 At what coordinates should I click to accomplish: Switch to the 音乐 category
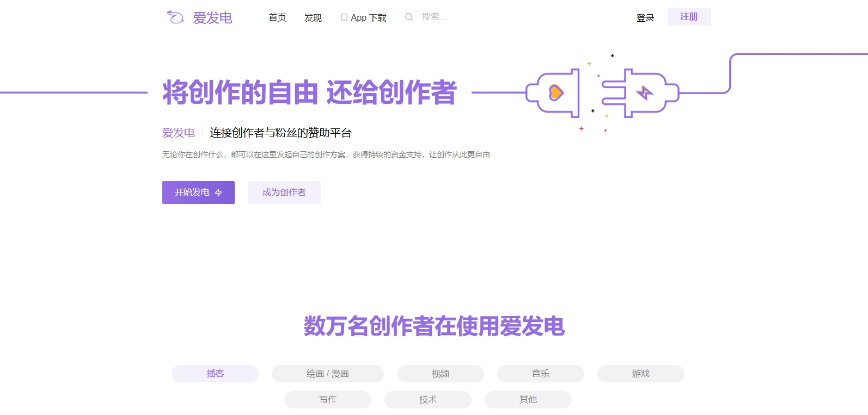540,374
